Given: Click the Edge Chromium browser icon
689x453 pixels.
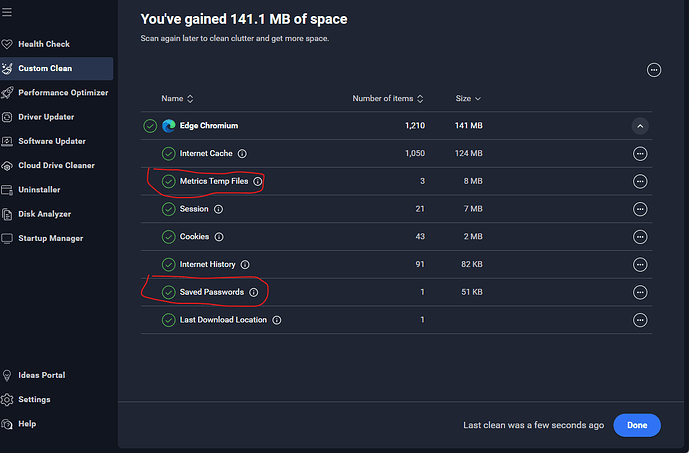Looking at the screenshot, I should 168,126.
